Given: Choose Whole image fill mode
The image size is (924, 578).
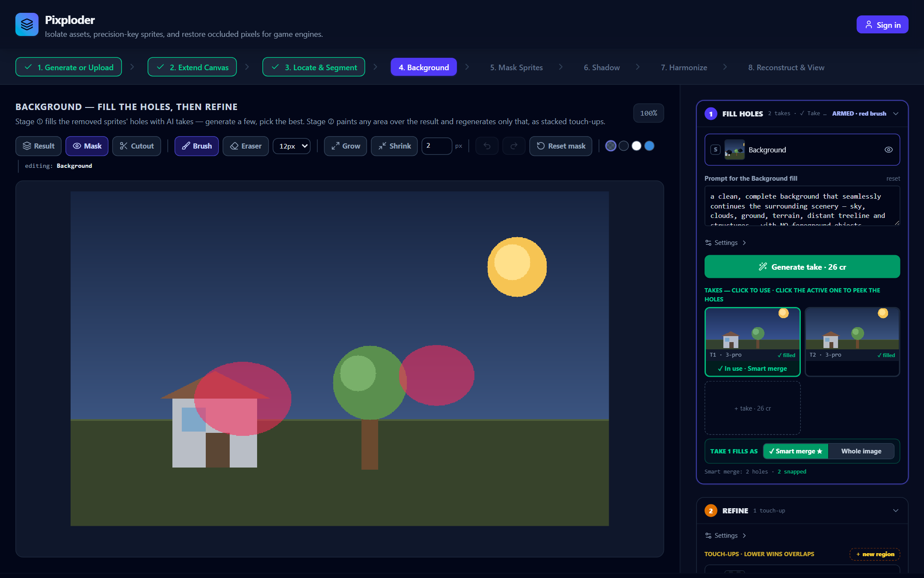Looking at the screenshot, I should pyautogui.click(x=861, y=451).
